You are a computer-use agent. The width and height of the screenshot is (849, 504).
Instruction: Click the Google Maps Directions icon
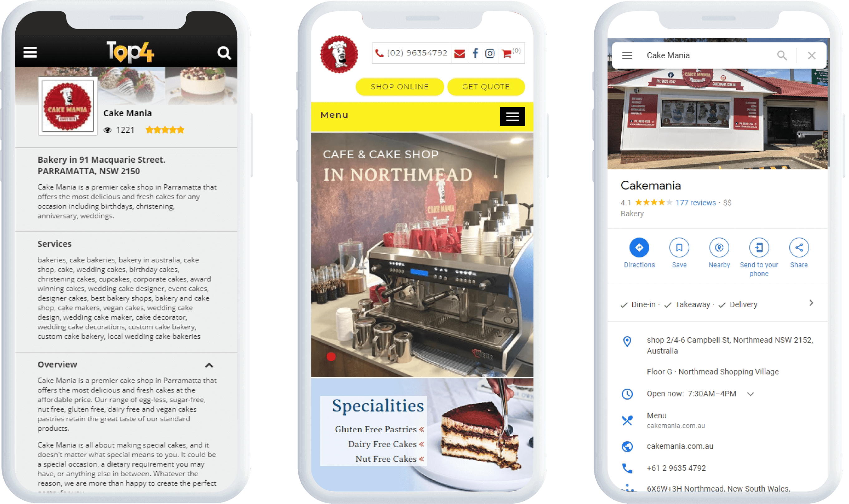pyautogui.click(x=638, y=247)
